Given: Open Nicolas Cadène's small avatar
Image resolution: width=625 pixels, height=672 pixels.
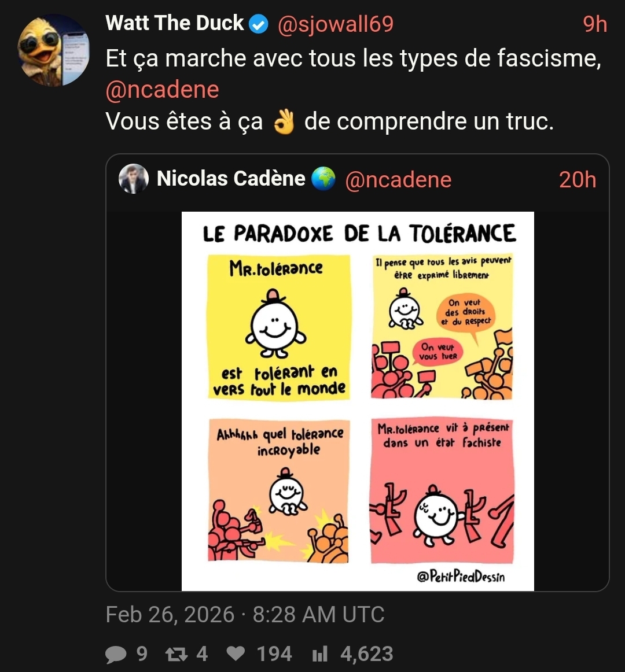Looking at the screenshot, I should [134, 179].
